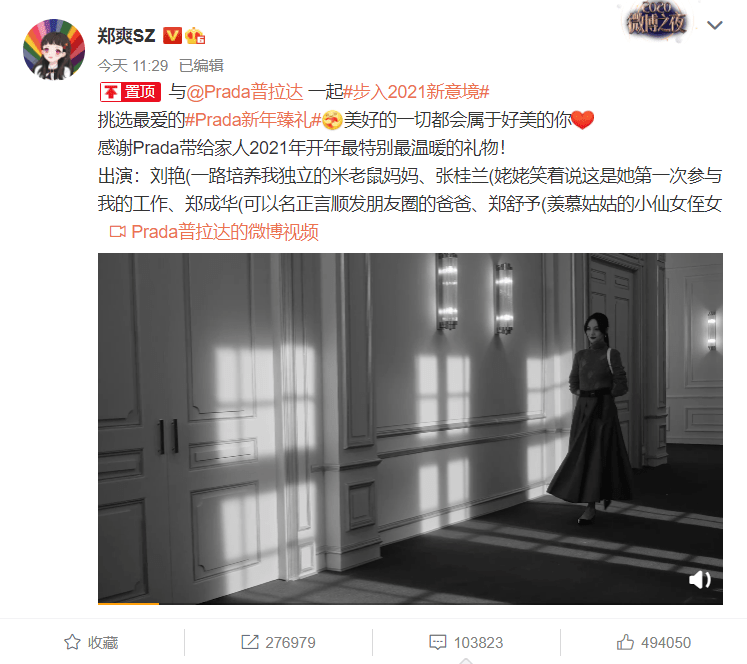Play the black-and-white hallway video
Image resolution: width=747 pixels, height=664 pixels.
(x=410, y=429)
